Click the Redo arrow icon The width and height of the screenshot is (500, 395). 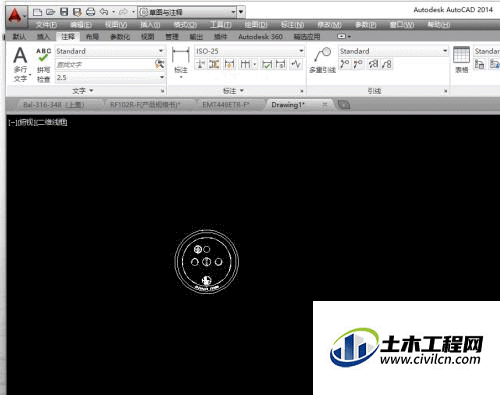pos(123,12)
